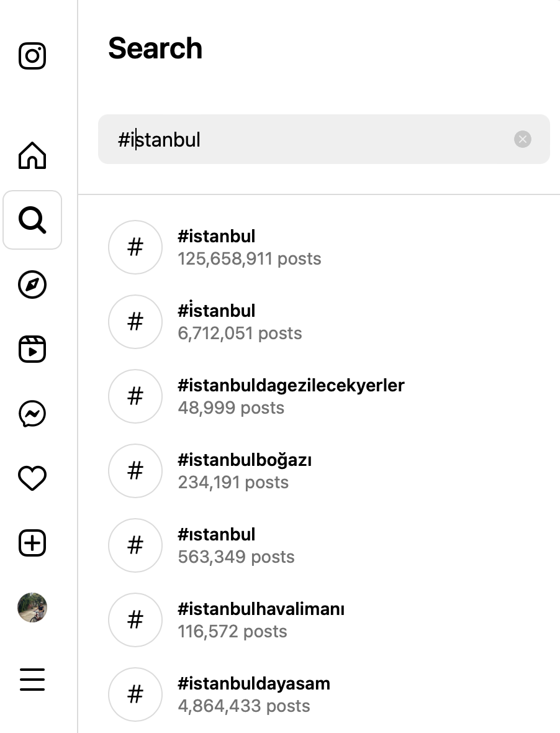Clear the search field with the X
The image size is (560, 733).
(523, 139)
